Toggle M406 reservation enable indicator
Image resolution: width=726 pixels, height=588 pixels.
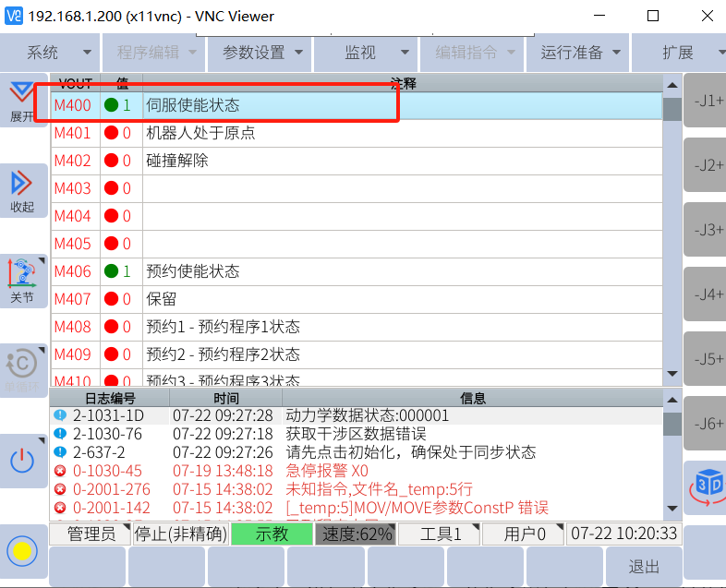point(112,271)
